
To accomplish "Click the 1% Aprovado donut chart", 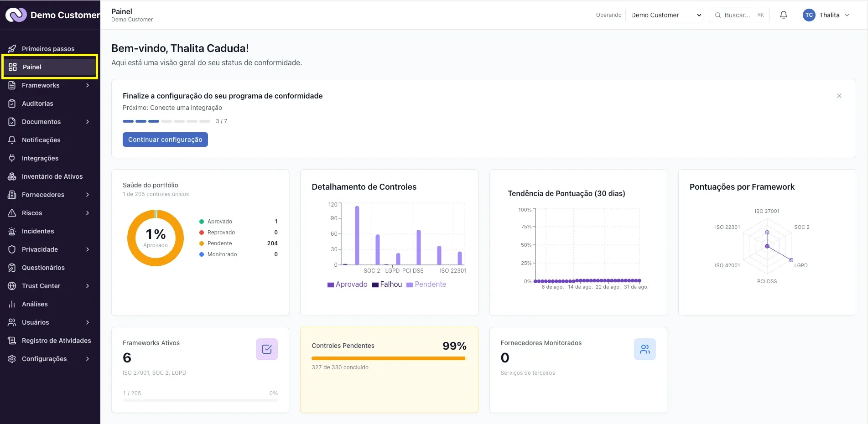I will coord(156,238).
